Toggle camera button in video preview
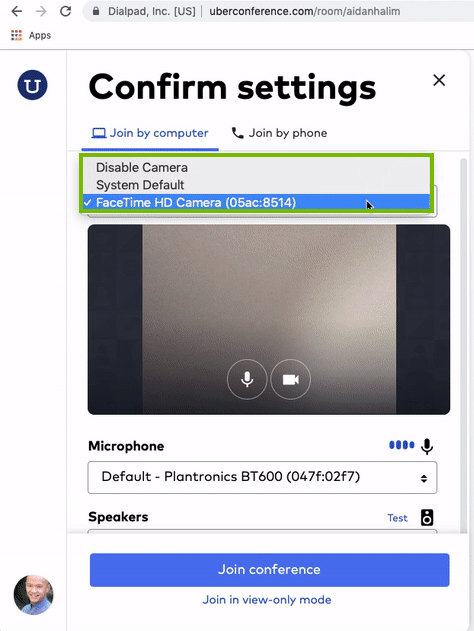 point(291,379)
